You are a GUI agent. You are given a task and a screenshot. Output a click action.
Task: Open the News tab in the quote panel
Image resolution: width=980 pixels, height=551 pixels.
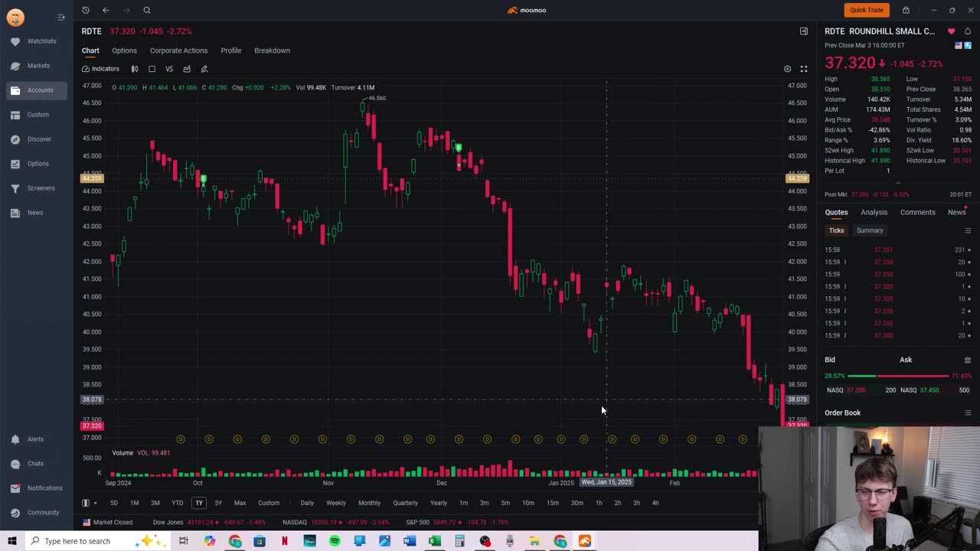(957, 212)
